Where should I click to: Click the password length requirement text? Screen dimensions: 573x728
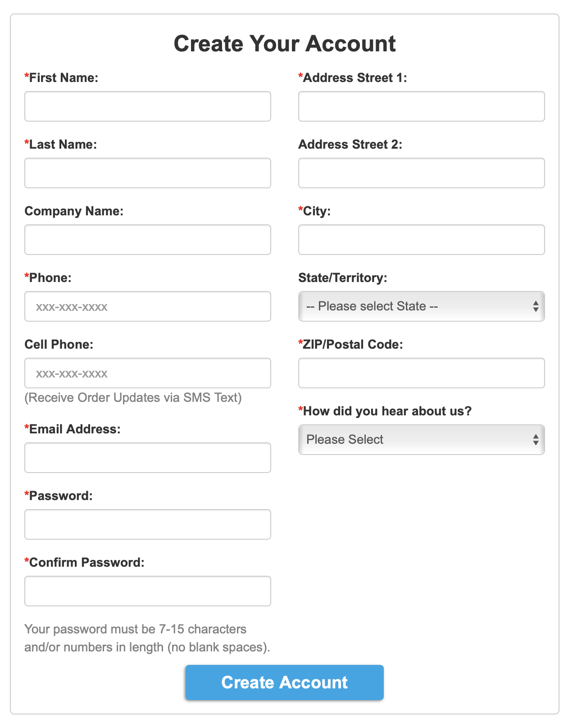click(147, 638)
